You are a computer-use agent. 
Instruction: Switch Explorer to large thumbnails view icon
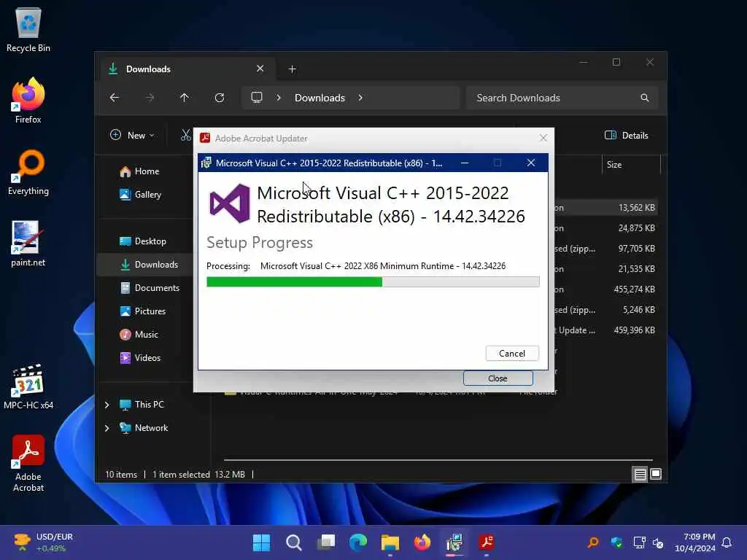pyautogui.click(x=656, y=474)
